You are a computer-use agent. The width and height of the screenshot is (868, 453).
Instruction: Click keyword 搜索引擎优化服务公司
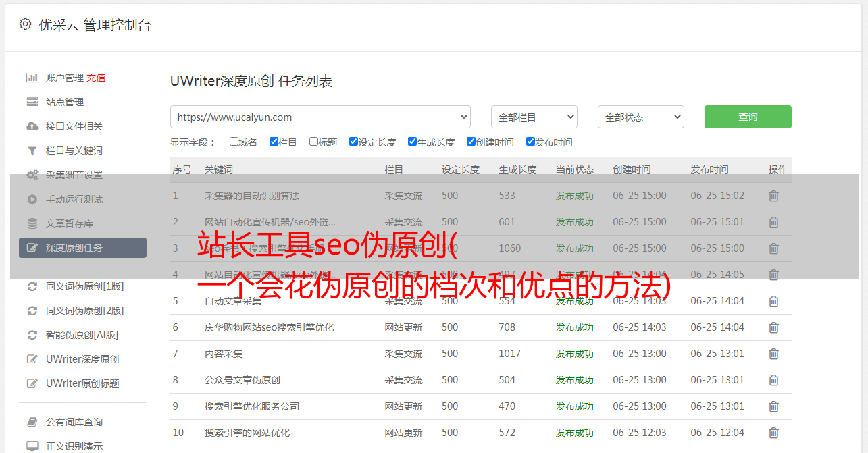(x=252, y=406)
